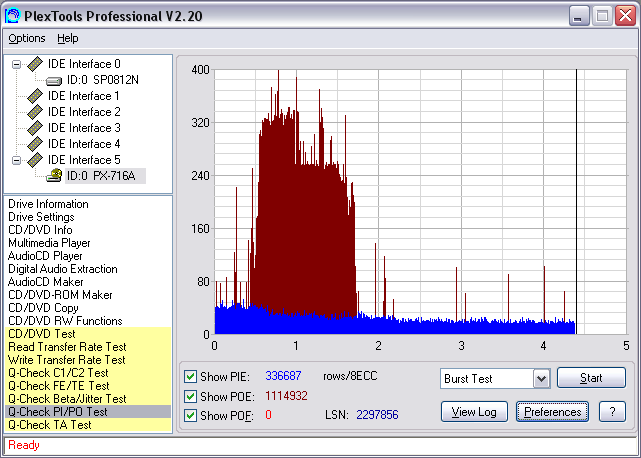
Task: Click the rows/8ECC label
Action: [x=350, y=376]
